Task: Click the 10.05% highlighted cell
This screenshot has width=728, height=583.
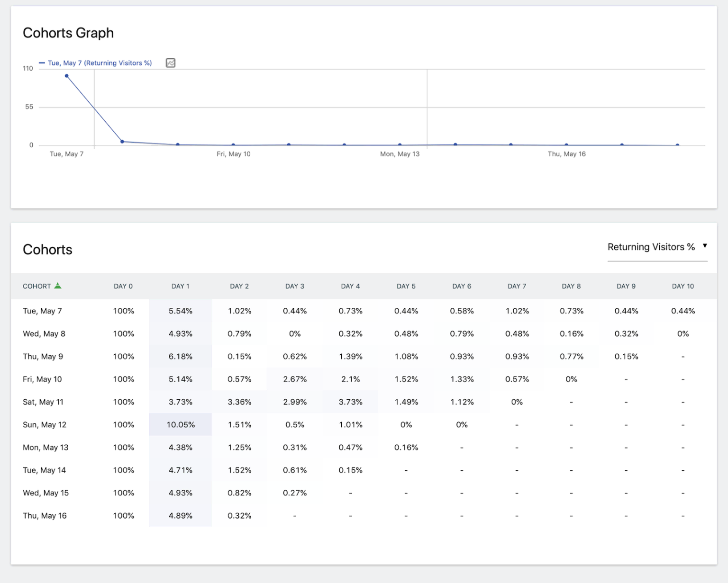Action: click(180, 424)
